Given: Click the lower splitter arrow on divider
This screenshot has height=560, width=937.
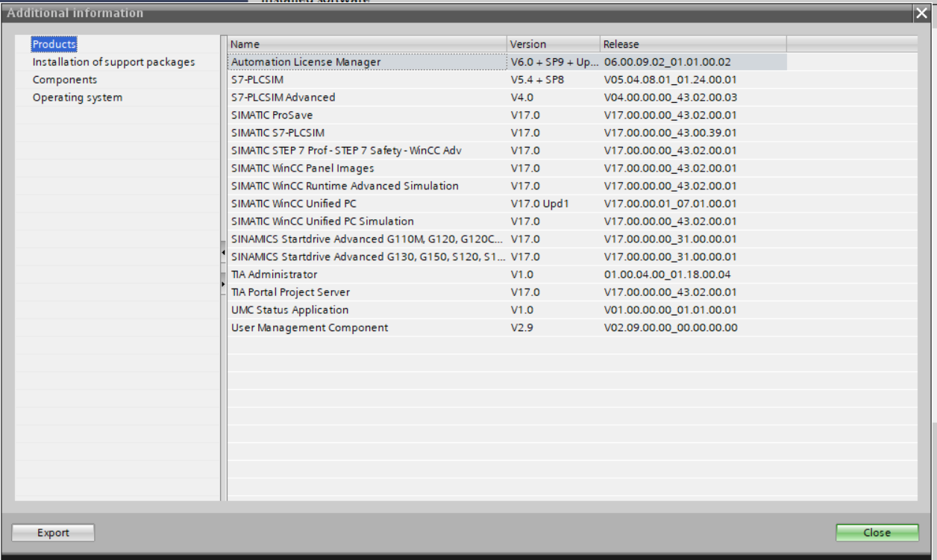Looking at the screenshot, I should (x=223, y=283).
